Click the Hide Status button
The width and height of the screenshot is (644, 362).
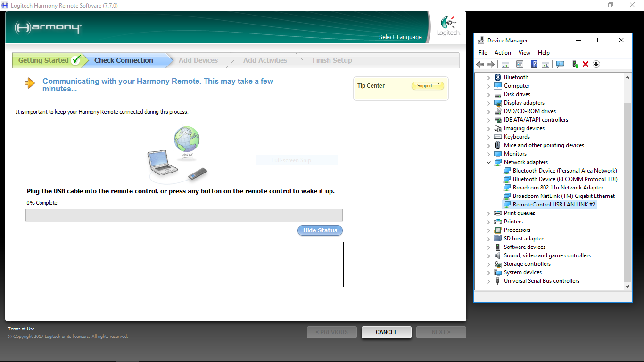click(320, 230)
